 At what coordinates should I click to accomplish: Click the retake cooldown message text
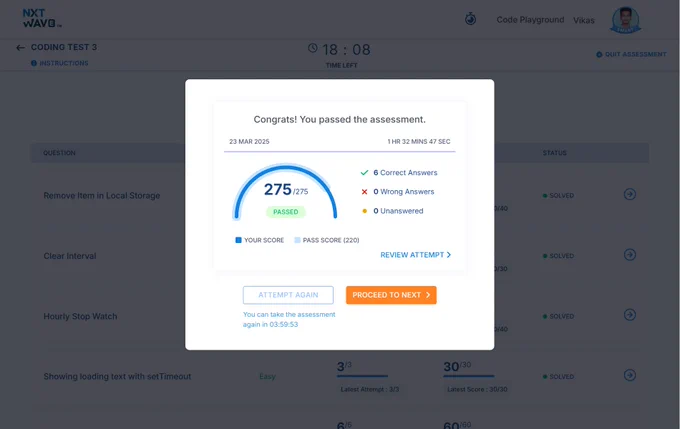[289, 319]
